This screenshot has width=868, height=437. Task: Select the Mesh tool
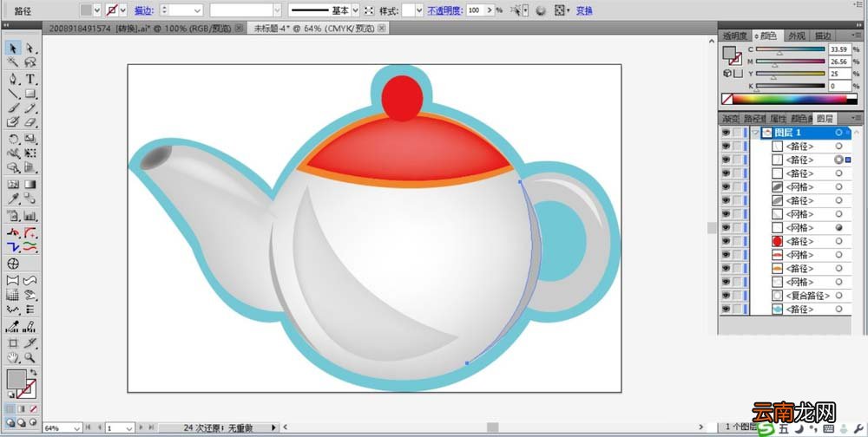coord(14,184)
